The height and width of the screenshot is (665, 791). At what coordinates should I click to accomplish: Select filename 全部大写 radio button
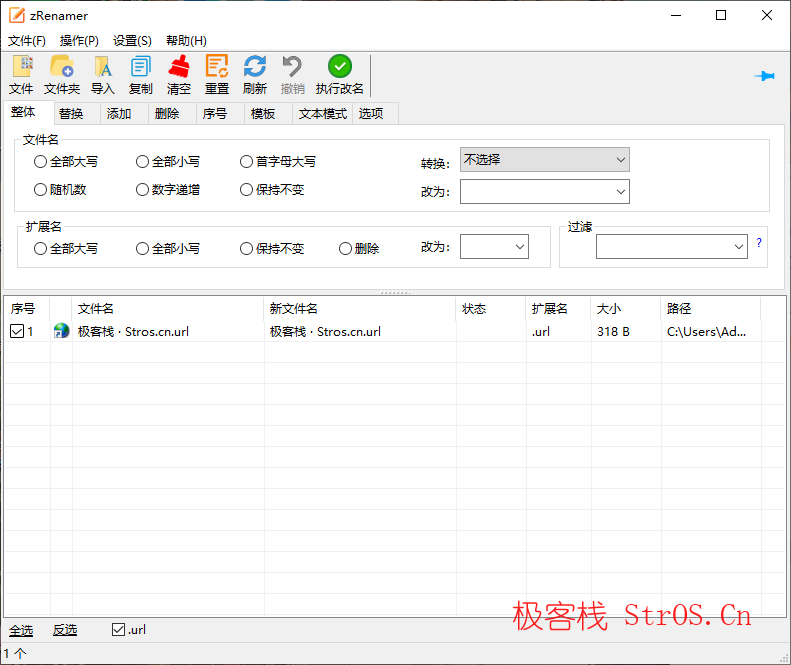40,161
